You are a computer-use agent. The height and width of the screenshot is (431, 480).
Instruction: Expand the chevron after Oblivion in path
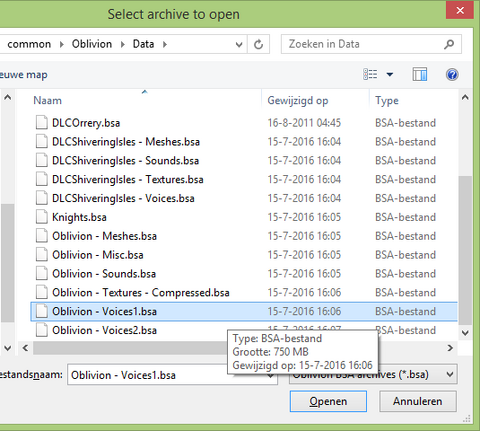click(123, 44)
